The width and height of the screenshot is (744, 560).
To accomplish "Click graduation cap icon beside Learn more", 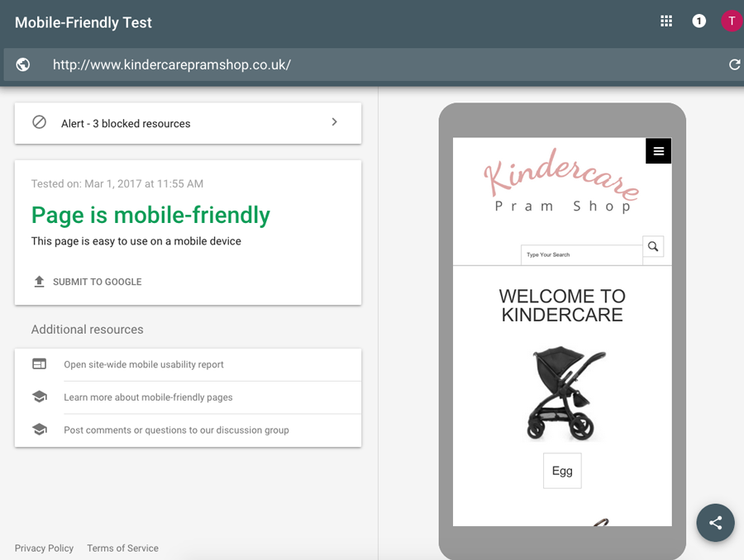I will pos(40,396).
